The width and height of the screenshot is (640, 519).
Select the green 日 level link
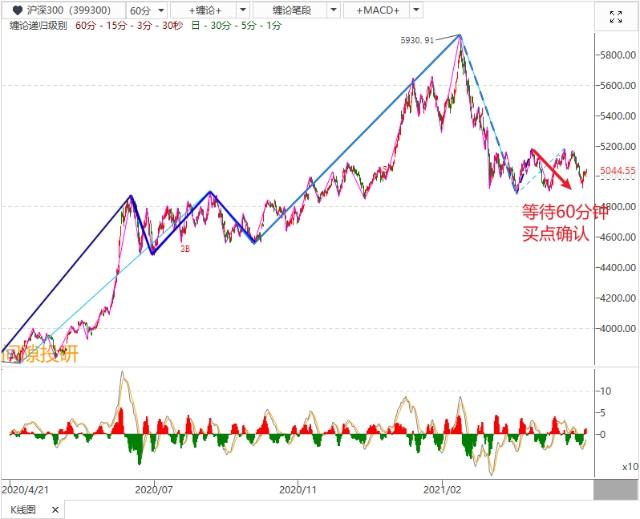[196, 26]
